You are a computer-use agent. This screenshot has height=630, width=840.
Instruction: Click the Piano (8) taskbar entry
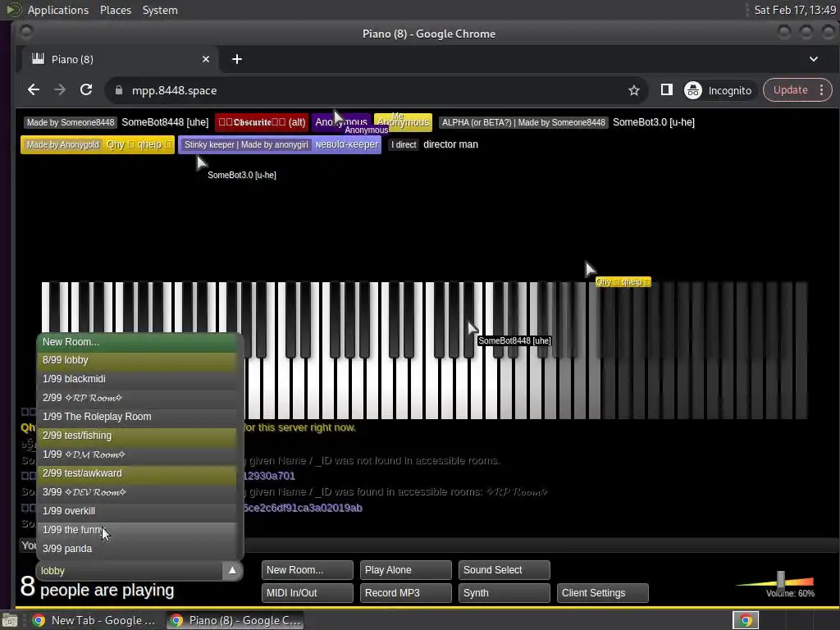(235, 620)
